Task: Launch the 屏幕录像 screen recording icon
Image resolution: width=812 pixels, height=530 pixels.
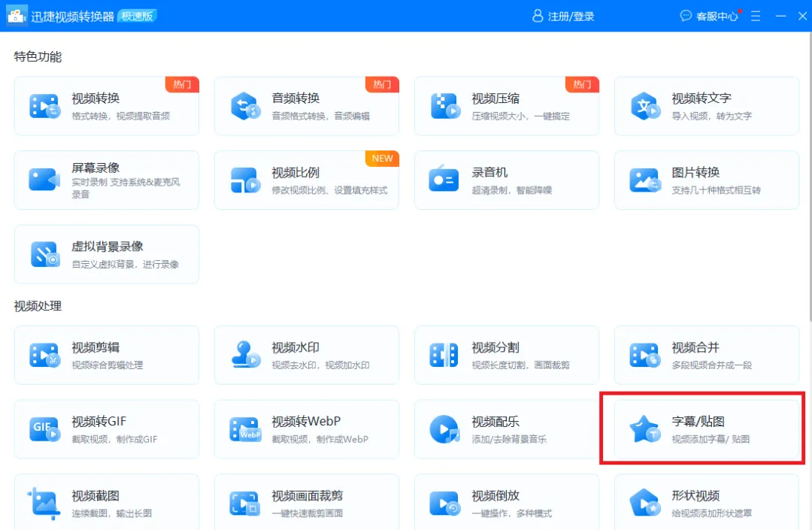Action: [x=44, y=180]
